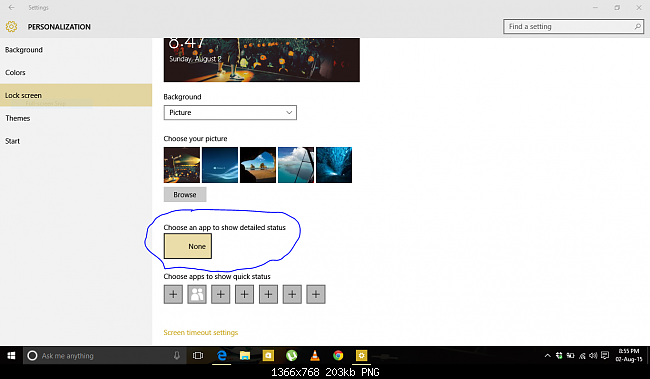Viewport: 650px width, 379px height.
Task: Choose detailed status app currently None
Action: tap(188, 246)
